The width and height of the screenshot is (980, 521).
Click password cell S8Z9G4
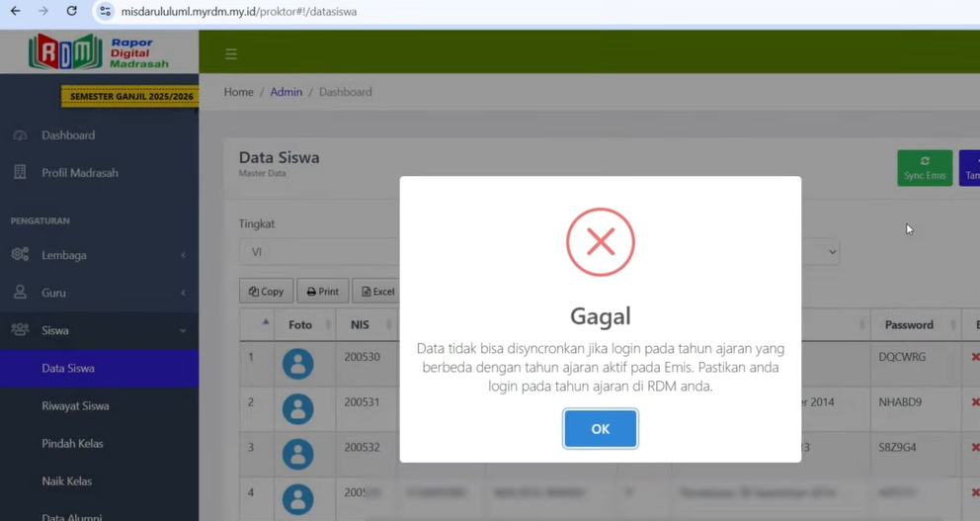coord(897,447)
